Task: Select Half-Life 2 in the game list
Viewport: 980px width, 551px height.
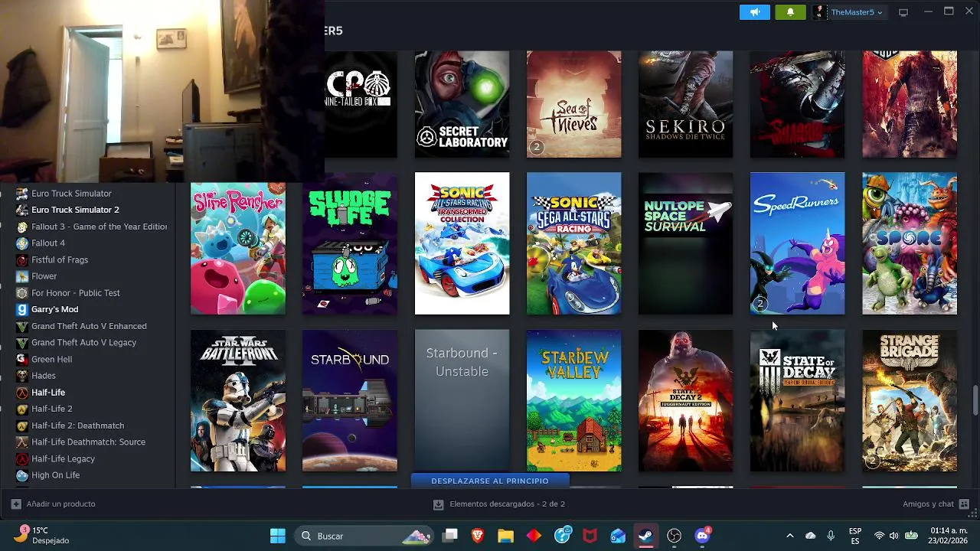Action: [x=51, y=409]
